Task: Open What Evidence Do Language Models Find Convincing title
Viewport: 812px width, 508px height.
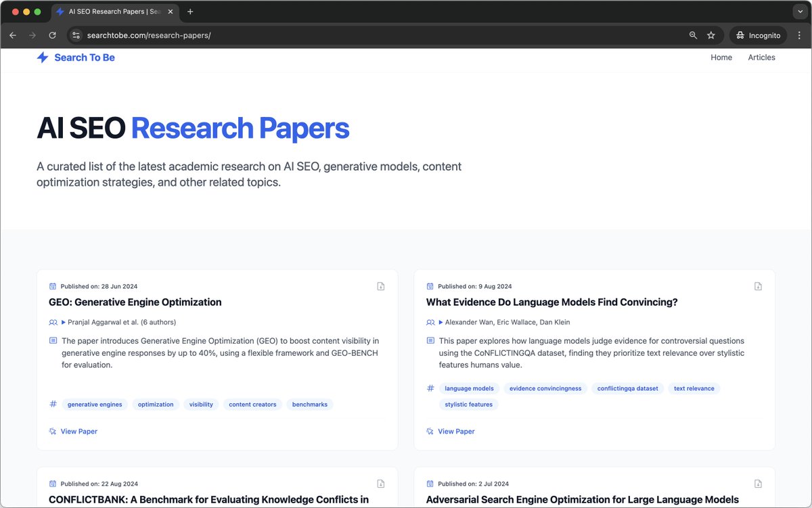Action: 552,302
